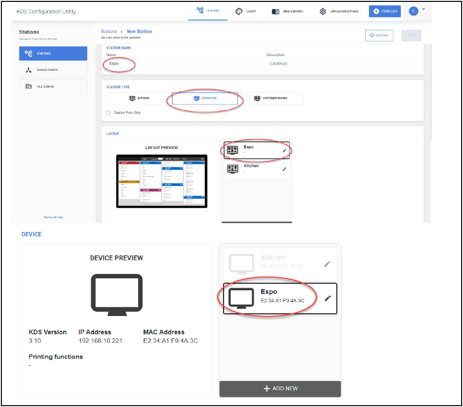Choose the Customer Facing station type
The image size is (463, 407).
coord(271,98)
